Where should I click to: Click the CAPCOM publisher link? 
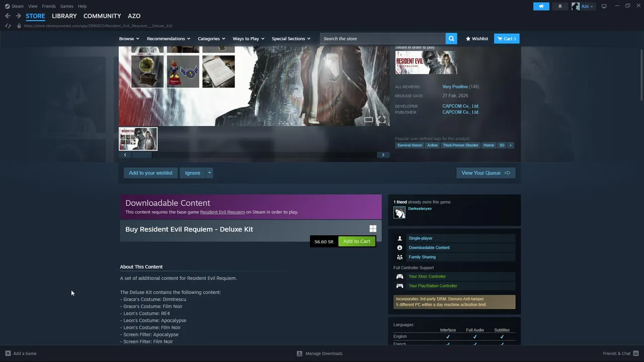tap(460, 112)
